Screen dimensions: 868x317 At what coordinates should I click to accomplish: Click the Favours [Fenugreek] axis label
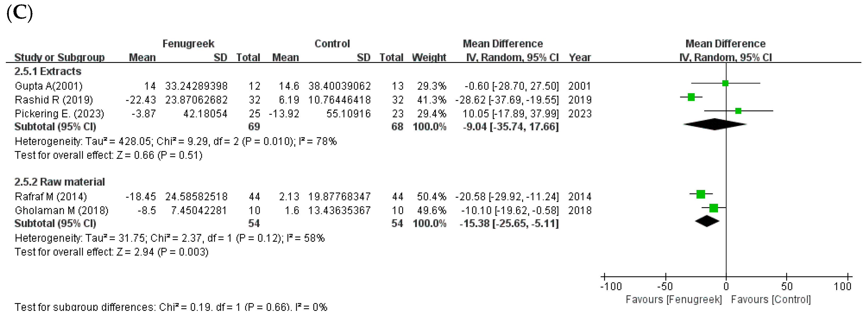tap(674, 299)
